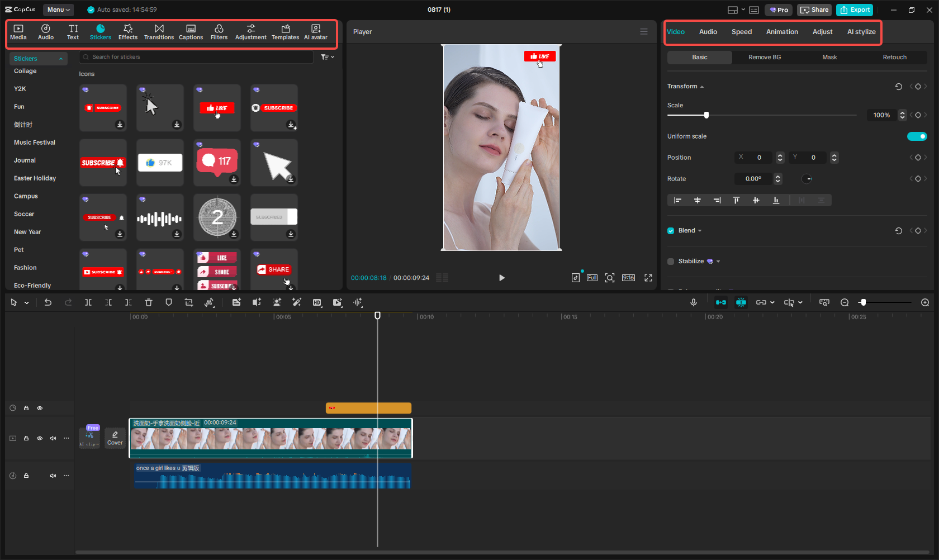Click the split clip tool in timeline toolbar

coord(88,302)
